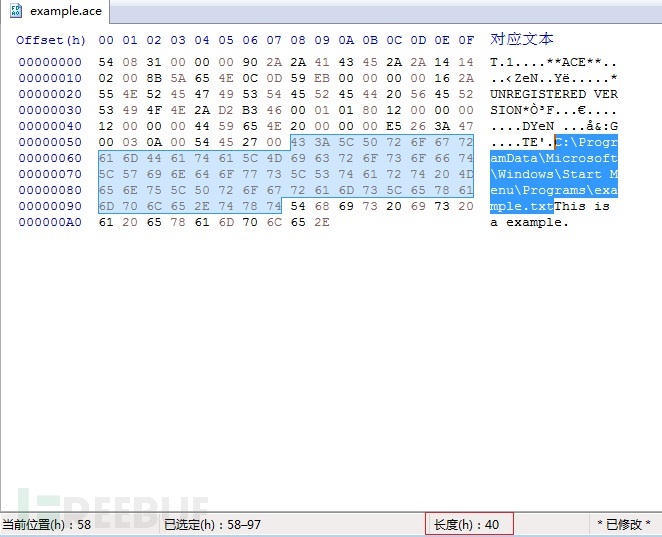This screenshot has width=662, height=537.
Task: Click the Offset(h) column header
Action: coord(51,41)
